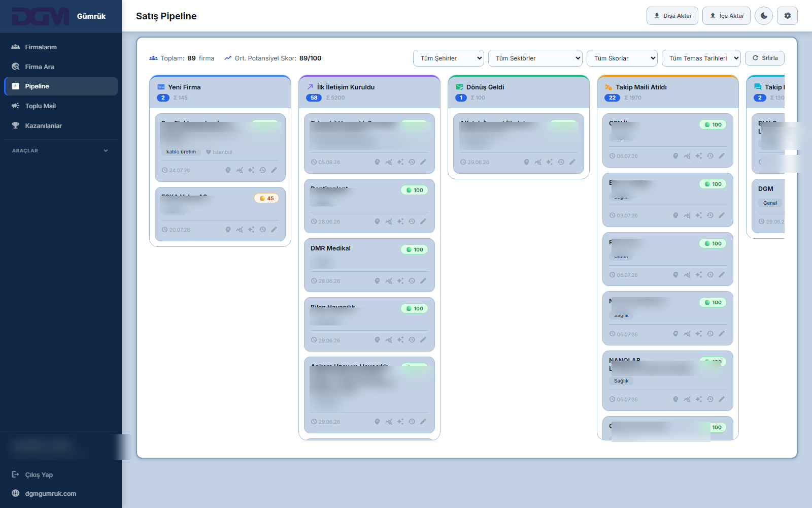Click the head insight icon on DMR Medikal card
The width and height of the screenshot is (812, 508).
tap(377, 281)
